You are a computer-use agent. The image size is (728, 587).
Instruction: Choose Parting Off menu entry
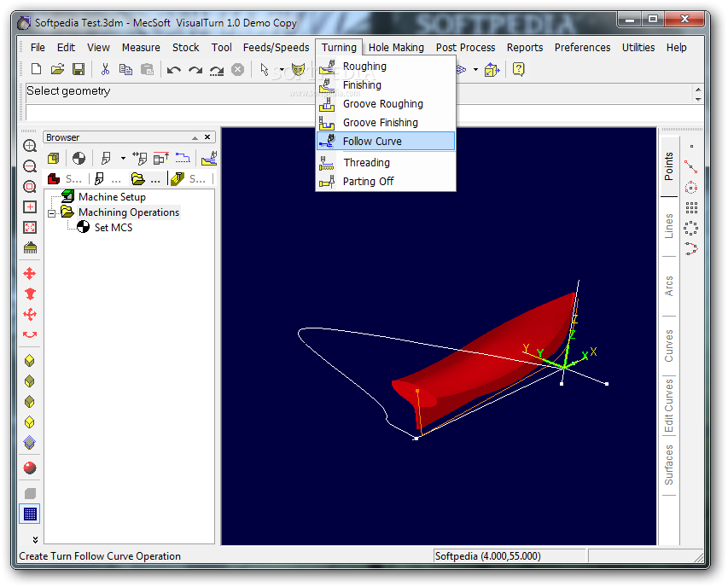pos(386,182)
